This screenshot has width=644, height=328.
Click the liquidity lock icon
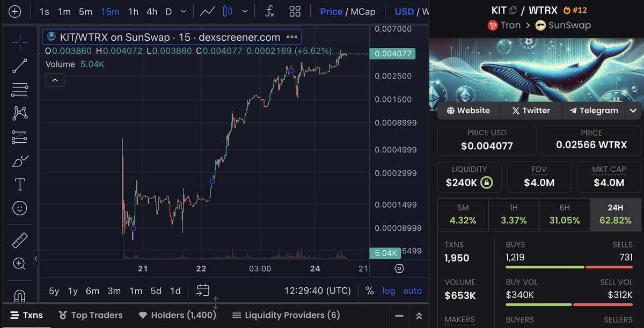pyautogui.click(x=486, y=183)
